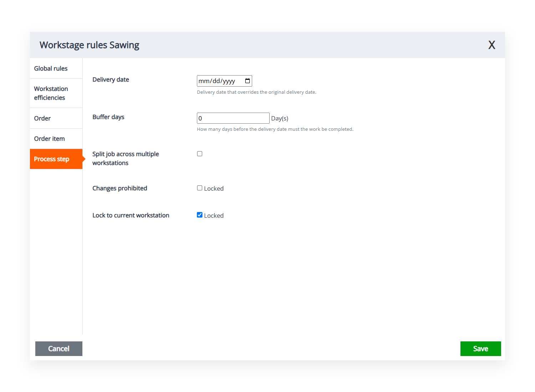
Task: Click the Buffer days label
Action: (108, 117)
